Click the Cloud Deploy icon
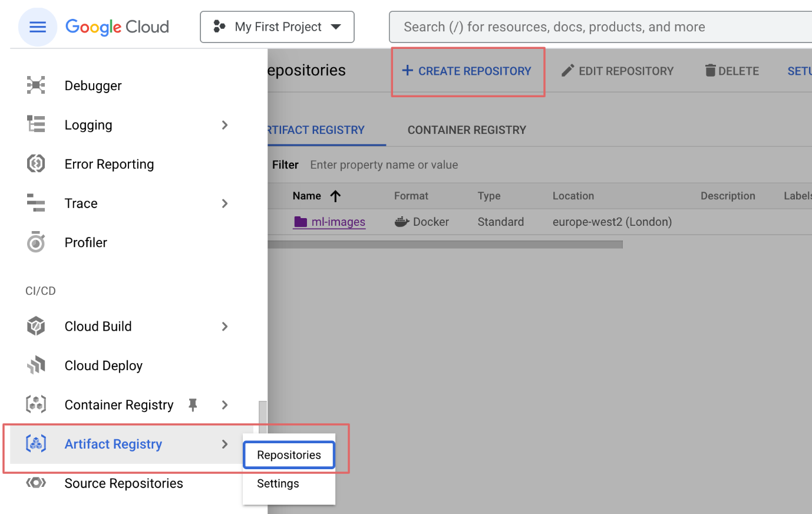Screen dimensions: 812x514 [36, 365]
